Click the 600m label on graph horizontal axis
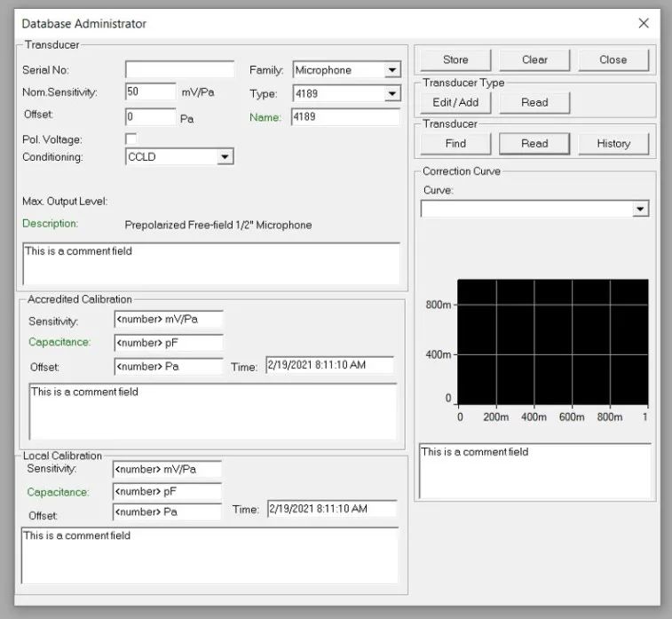 pyautogui.click(x=572, y=417)
